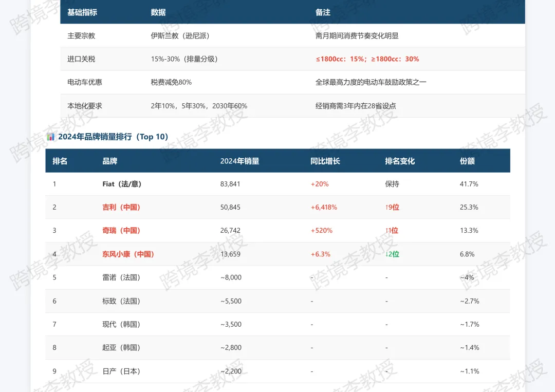
Task: Click the 品牌 column header
Action: pos(110,161)
